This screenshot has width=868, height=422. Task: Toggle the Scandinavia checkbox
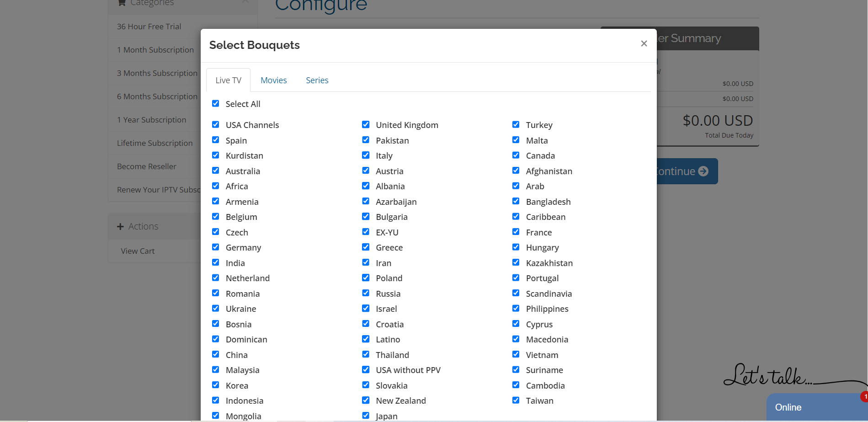pos(516,293)
